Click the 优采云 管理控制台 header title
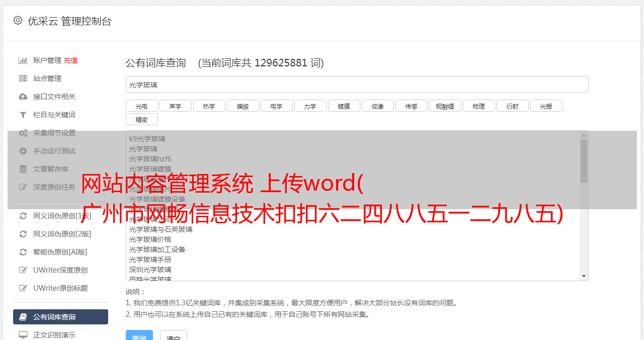644x340 pixels. point(69,21)
